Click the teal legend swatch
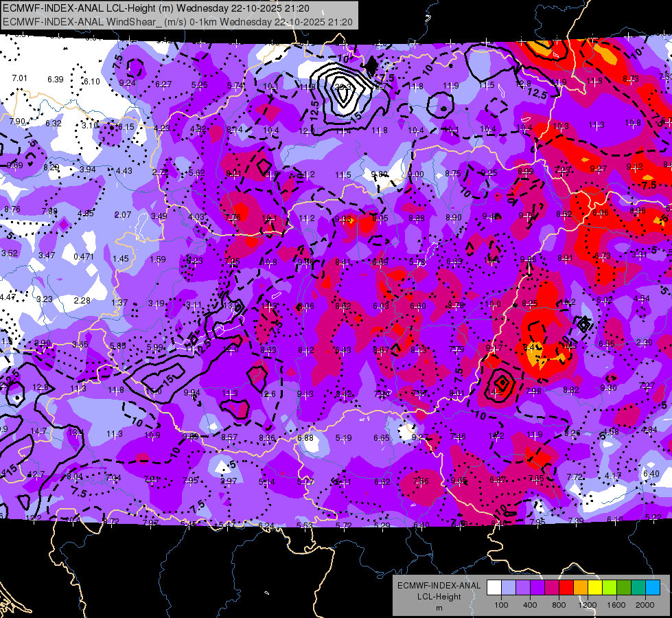Screen dimensions: 672x618 (x=638, y=587)
